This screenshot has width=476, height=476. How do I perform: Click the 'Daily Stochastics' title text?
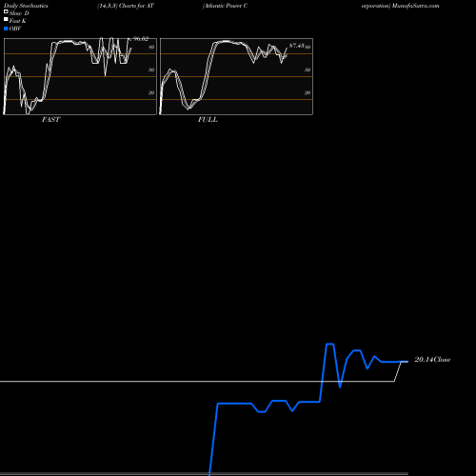26,6
